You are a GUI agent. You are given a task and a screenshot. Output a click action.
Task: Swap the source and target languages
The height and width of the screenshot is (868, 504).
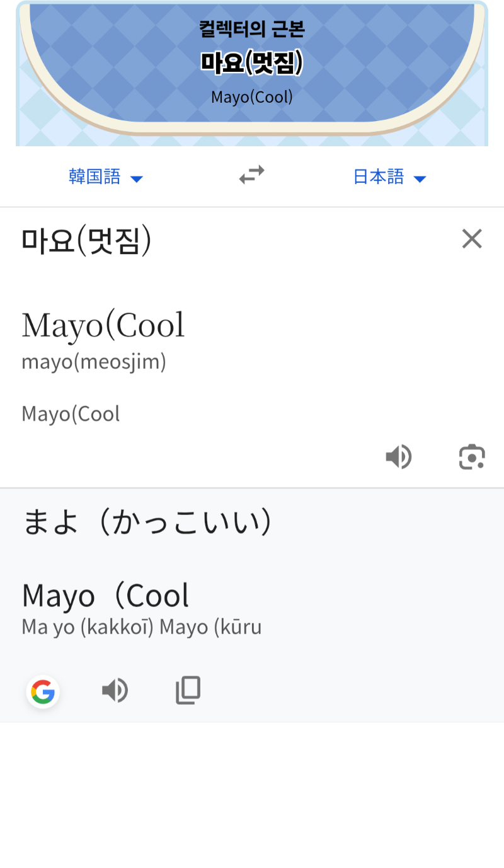(252, 175)
